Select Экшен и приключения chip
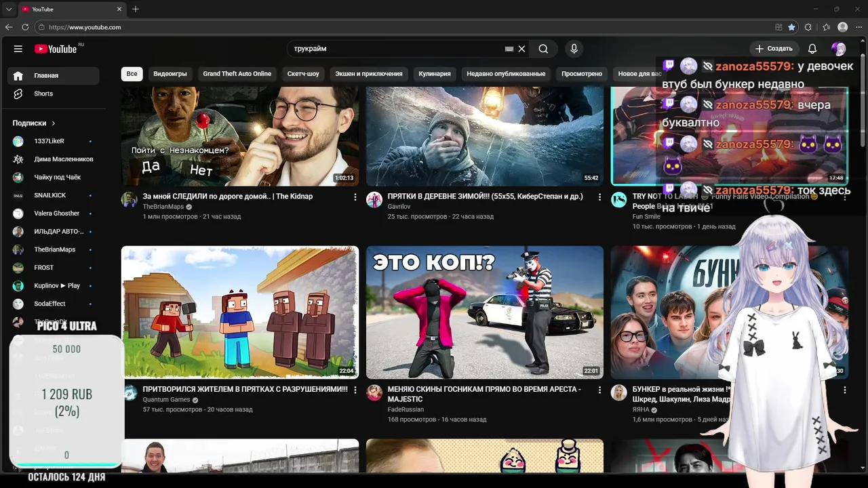The width and height of the screenshot is (868, 488). click(369, 74)
